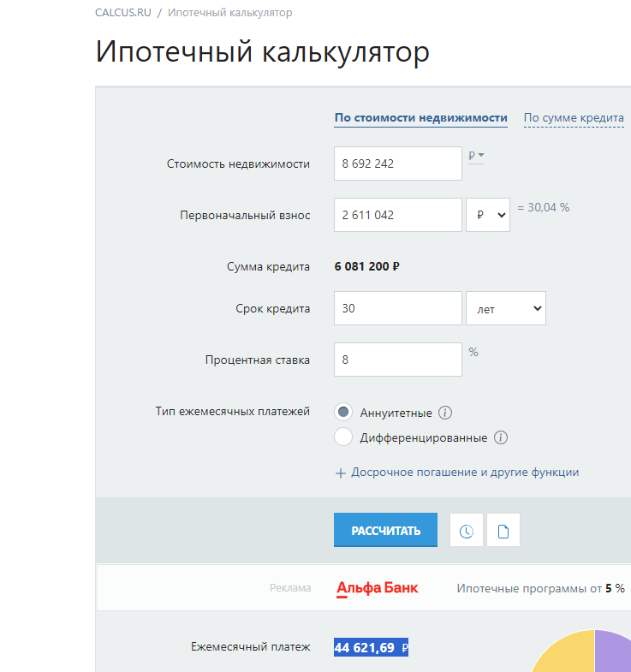
Task: Open CALCUS.RU breadcrumb link
Action: [122, 13]
